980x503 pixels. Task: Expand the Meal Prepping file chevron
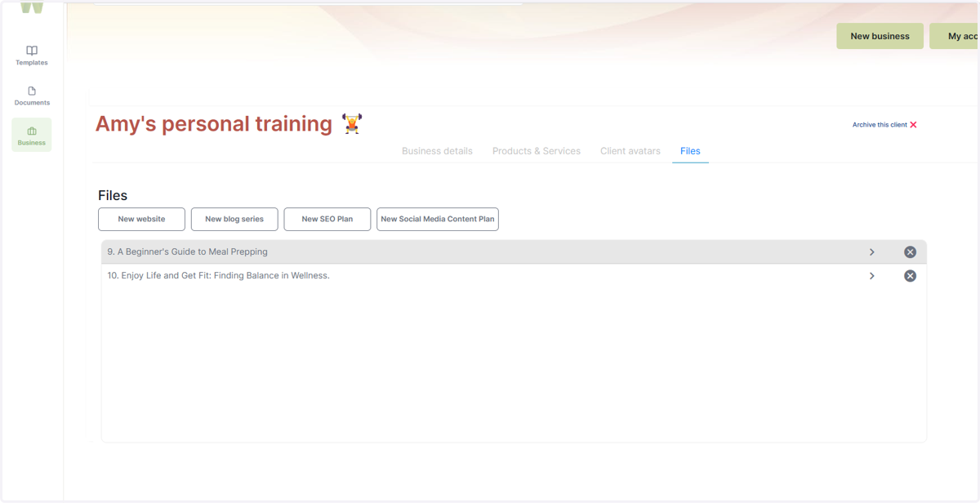click(x=871, y=252)
